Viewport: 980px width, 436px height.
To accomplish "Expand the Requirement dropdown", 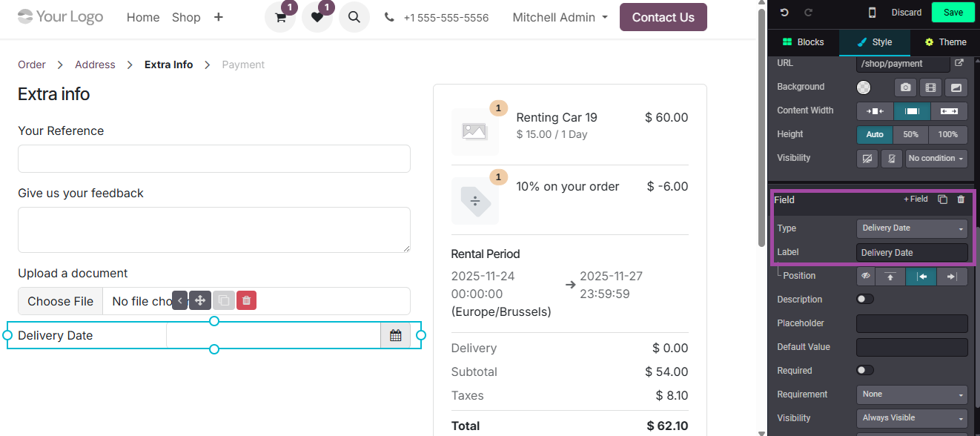I will pos(912,394).
